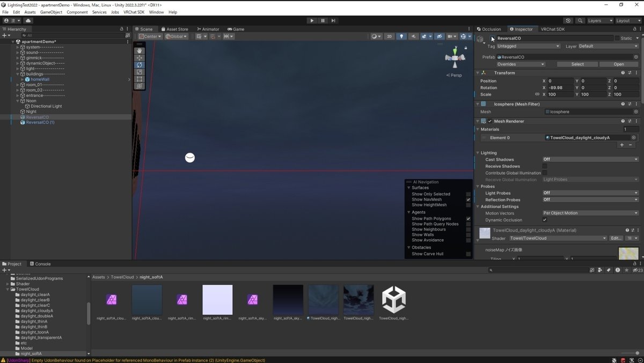Open Mesh Renderer preset settings icon

pyautogui.click(x=630, y=121)
